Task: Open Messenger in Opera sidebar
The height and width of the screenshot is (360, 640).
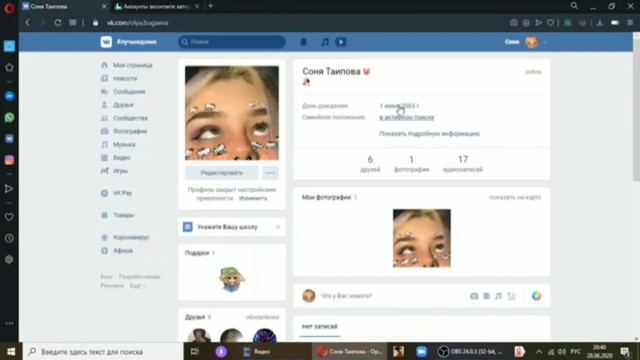Action: tap(9, 96)
